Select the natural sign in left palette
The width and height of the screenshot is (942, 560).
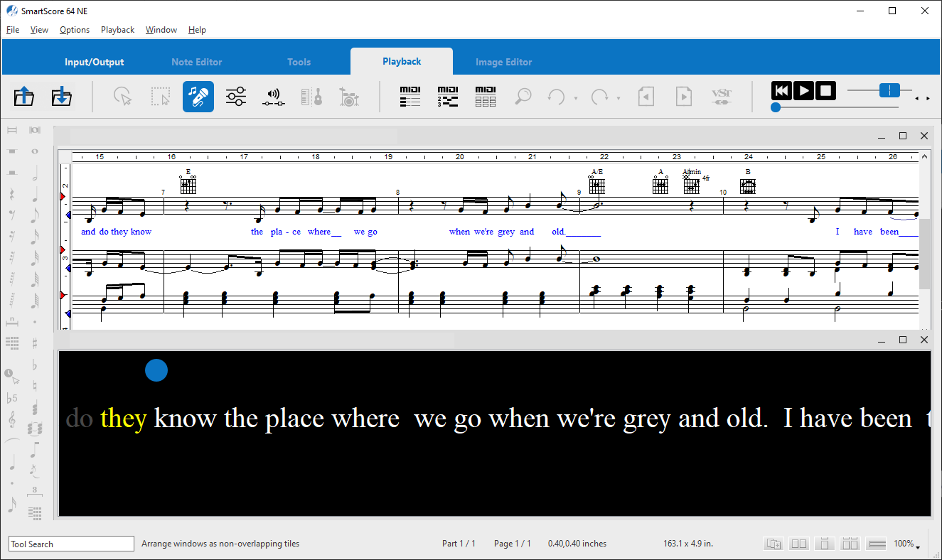[34, 387]
